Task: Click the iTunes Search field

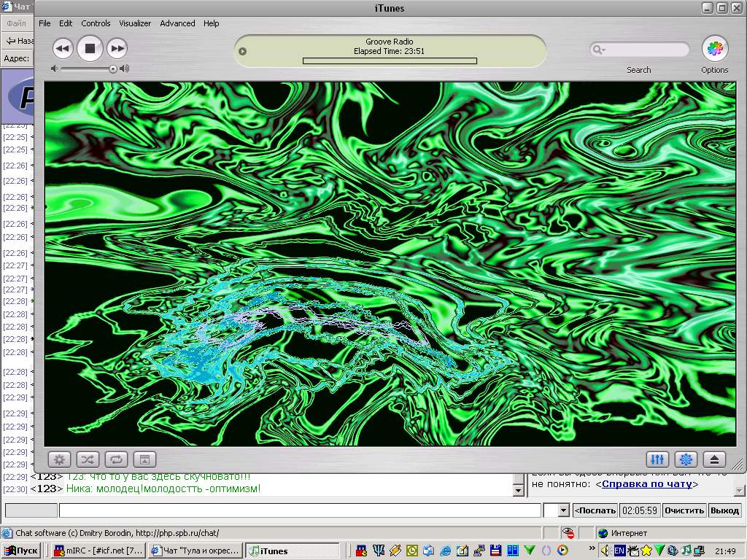Action: click(640, 50)
